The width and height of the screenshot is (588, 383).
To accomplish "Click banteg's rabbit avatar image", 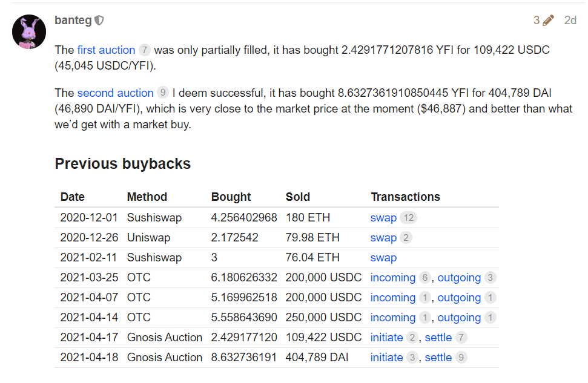I will tap(29, 32).
